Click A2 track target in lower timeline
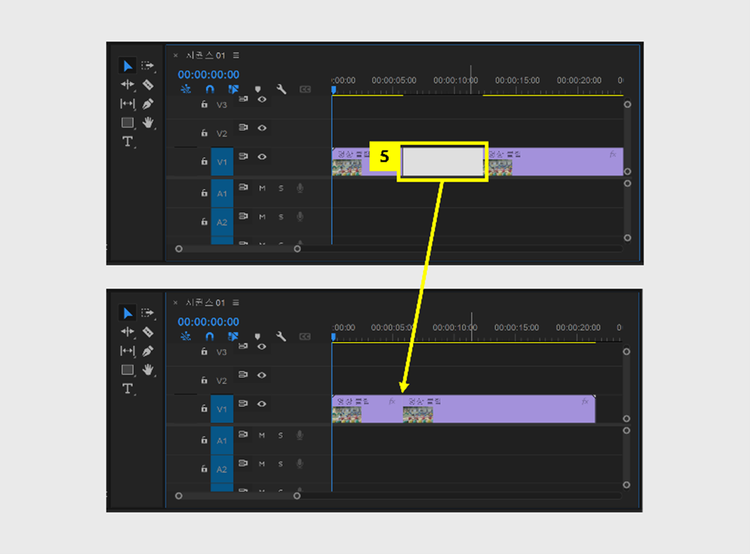 [x=222, y=469]
